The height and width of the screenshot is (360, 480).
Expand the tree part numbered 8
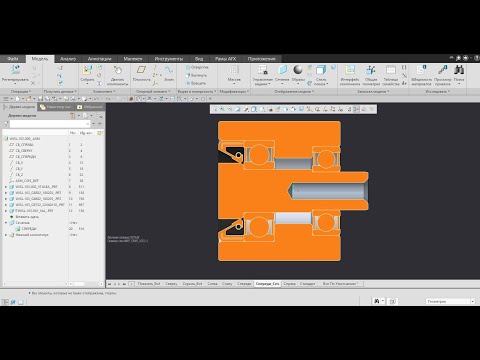tap(6, 187)
